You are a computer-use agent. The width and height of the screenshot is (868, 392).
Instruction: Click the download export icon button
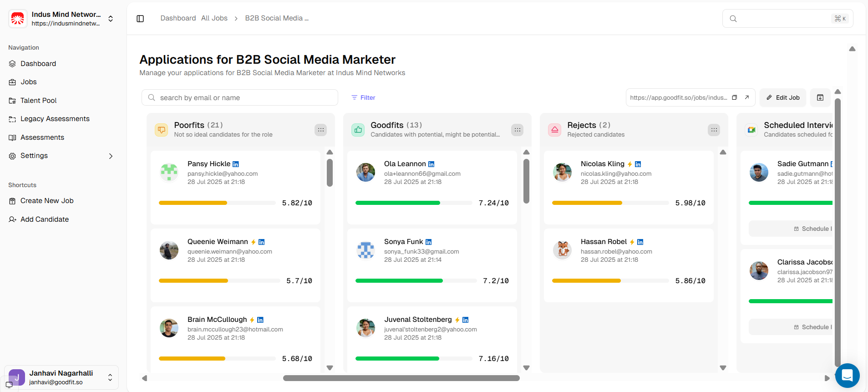(820, 97)
